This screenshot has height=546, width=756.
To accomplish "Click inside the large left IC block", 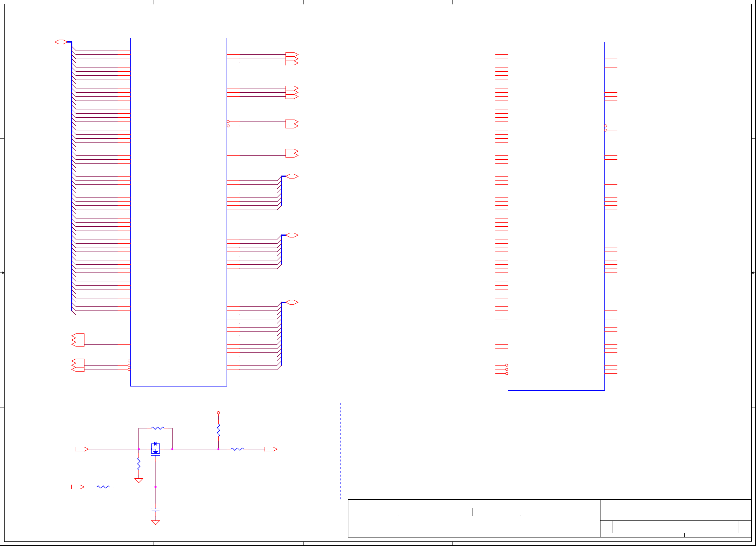I will (x=178, y=212).
